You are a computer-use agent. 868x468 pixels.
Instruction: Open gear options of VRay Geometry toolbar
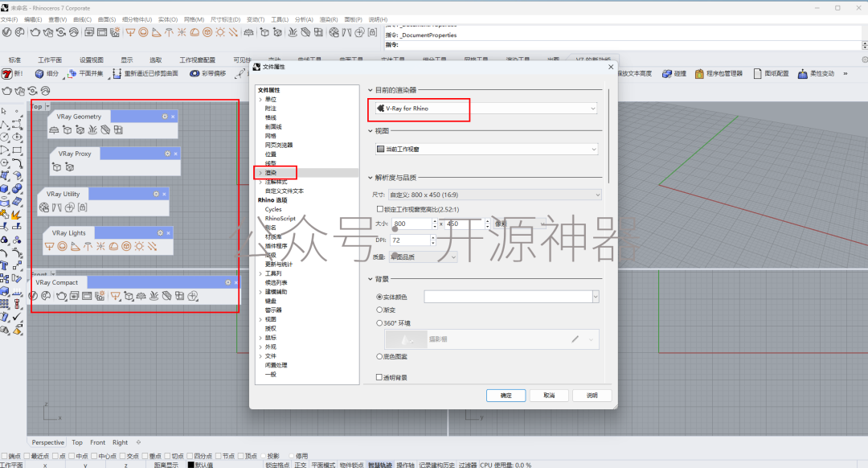pyautogui.click(x=165, y=117)
